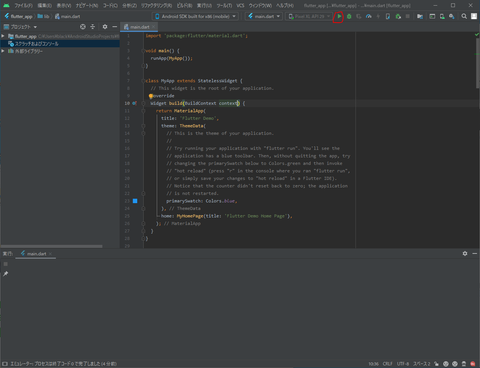Viewport: 480px width, 368px height.
Task: Open the profiler gauge icon in toolbar
Action: pos(369,16)
